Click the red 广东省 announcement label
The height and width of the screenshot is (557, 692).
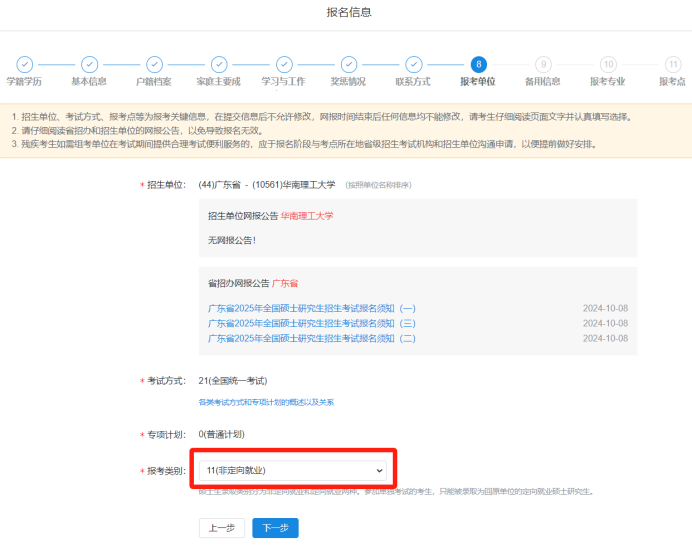coord(285,283)
